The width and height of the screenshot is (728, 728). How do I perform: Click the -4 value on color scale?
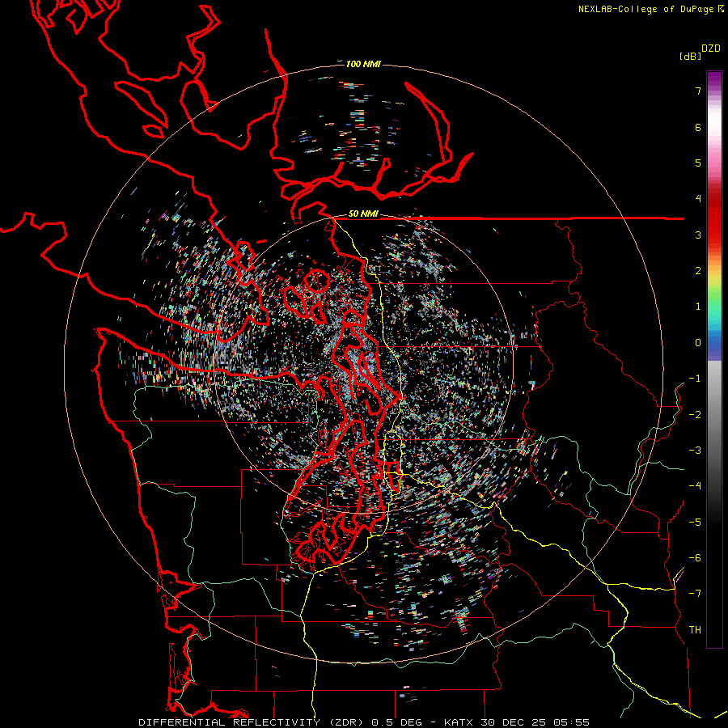pos(695,486)
